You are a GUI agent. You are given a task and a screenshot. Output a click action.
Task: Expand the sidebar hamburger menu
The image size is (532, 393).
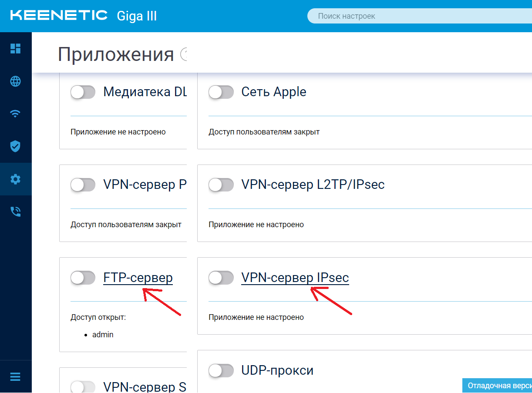pos(16,377)
